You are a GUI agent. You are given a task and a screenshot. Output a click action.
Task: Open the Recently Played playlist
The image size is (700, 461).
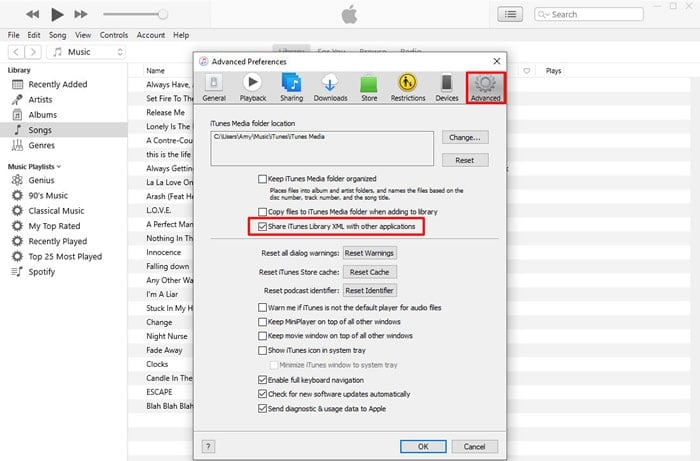pyautogui.click(x=58, y=241)
